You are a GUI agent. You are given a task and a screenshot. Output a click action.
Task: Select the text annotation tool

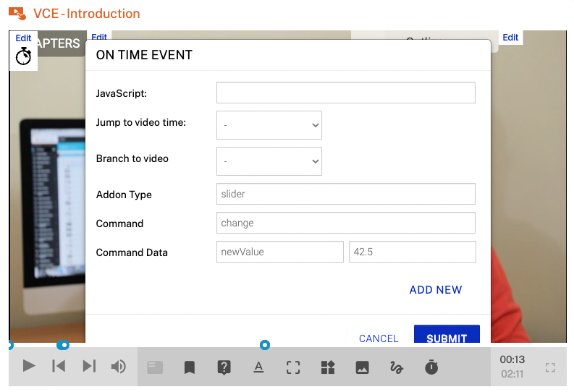tap(258, 367)
